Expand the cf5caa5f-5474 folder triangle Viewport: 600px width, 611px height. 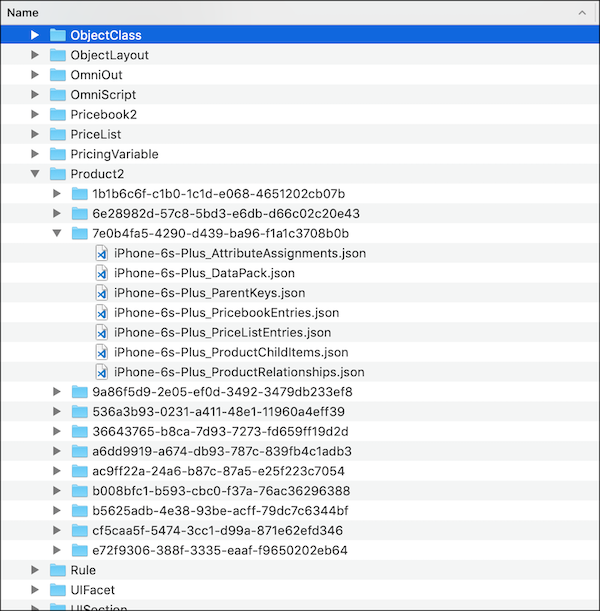pyautogui.click(x=57, y=530)
